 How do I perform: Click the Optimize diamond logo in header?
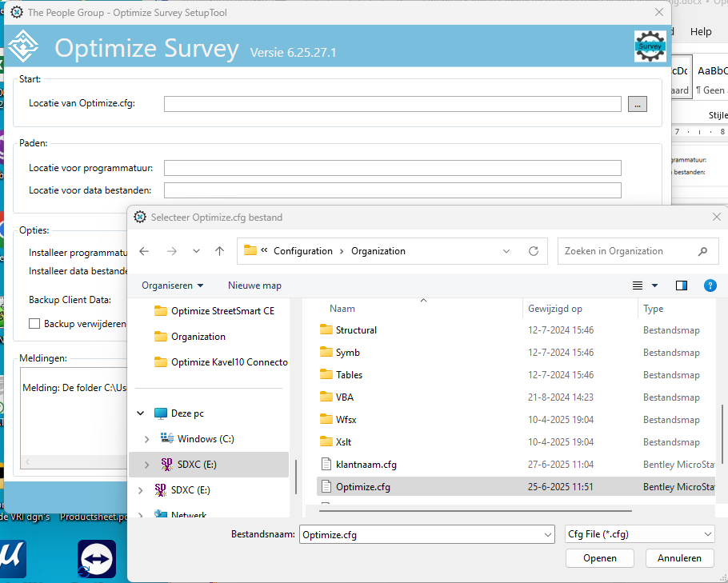(x=23, y=46)
